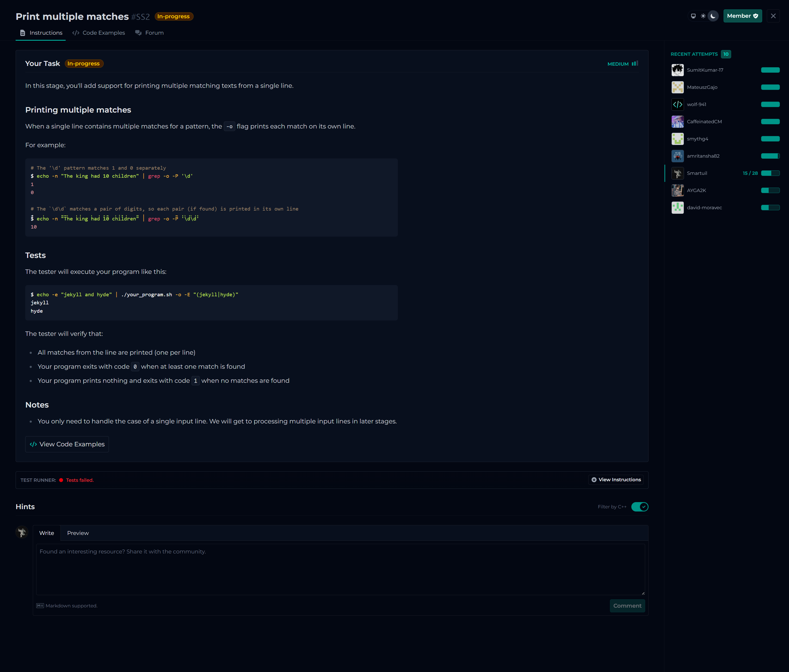The height and width of the screenshot is (672, 789).
Task: Click into the hint comment text area
Action: [340, 569]
